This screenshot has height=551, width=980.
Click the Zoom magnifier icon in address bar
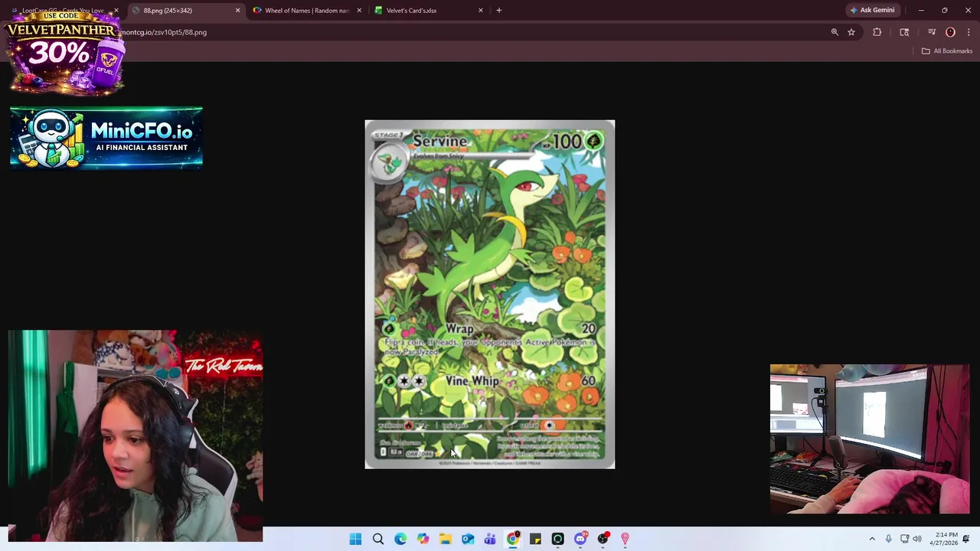(835, 32)
